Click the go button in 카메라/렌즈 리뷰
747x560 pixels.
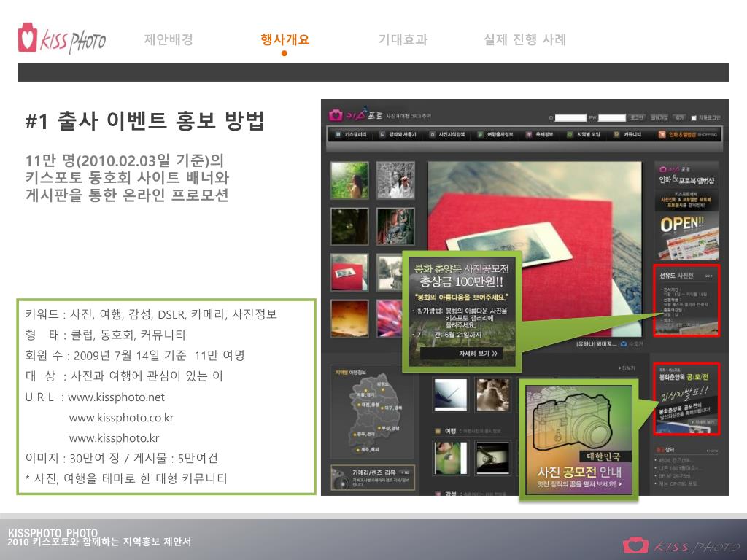pyautogui.click(x=405, y=472)
